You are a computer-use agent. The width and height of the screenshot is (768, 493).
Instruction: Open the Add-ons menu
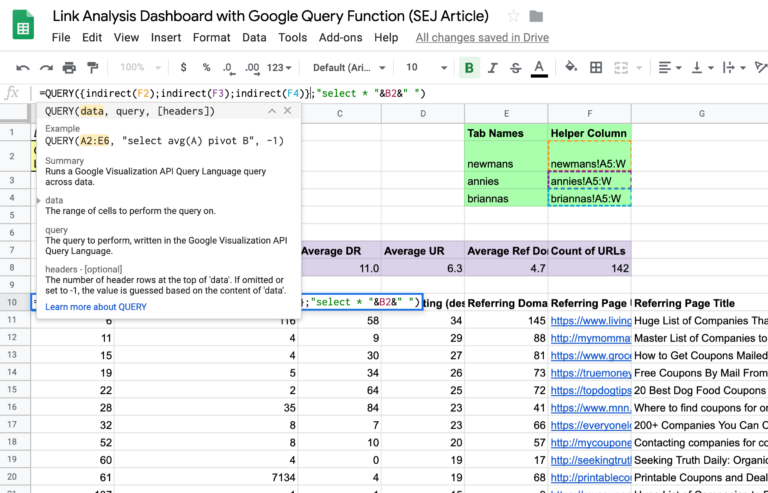[x=341, y=37]
